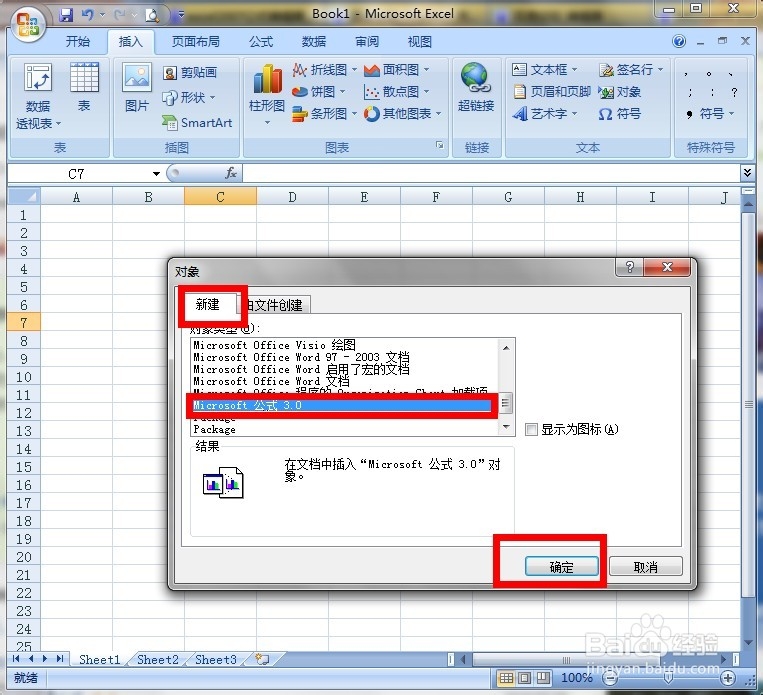Click the Office button logo
Image resolution: width=763 pixels, height=695 pixels.
[27, 23]
